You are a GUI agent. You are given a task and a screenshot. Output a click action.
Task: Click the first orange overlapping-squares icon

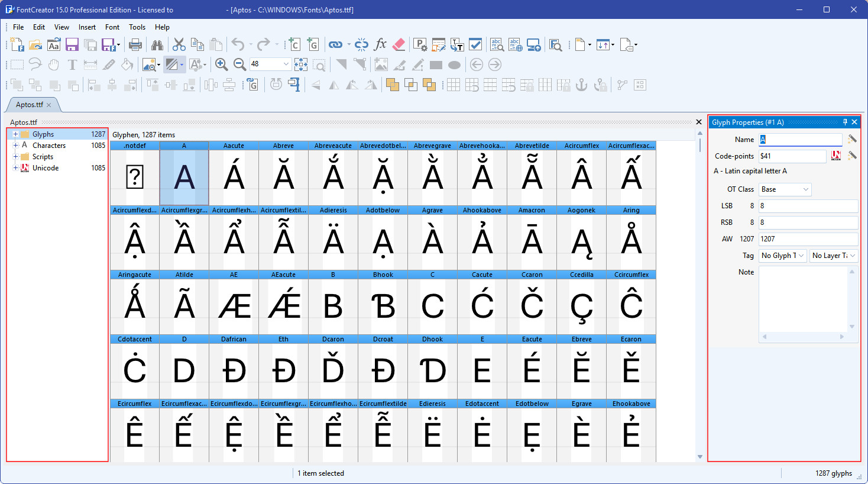pos(393,85)
